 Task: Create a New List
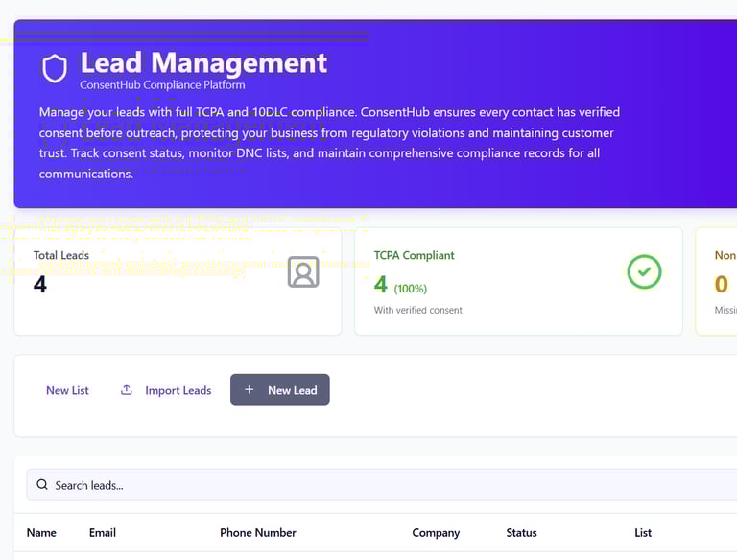tap(67, 390)
